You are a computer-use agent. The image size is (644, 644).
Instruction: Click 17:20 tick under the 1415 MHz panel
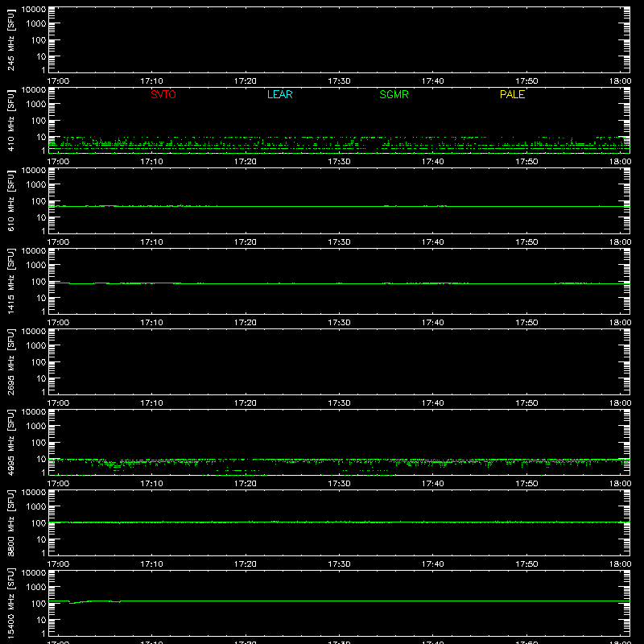point(246,323)
